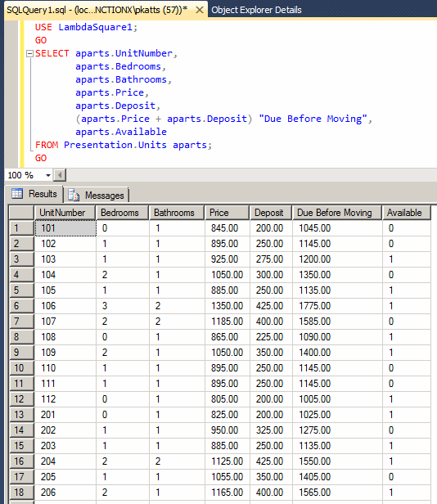Close the SQLQuery1.sql tab
437x504 pixels.
point(200,10)
